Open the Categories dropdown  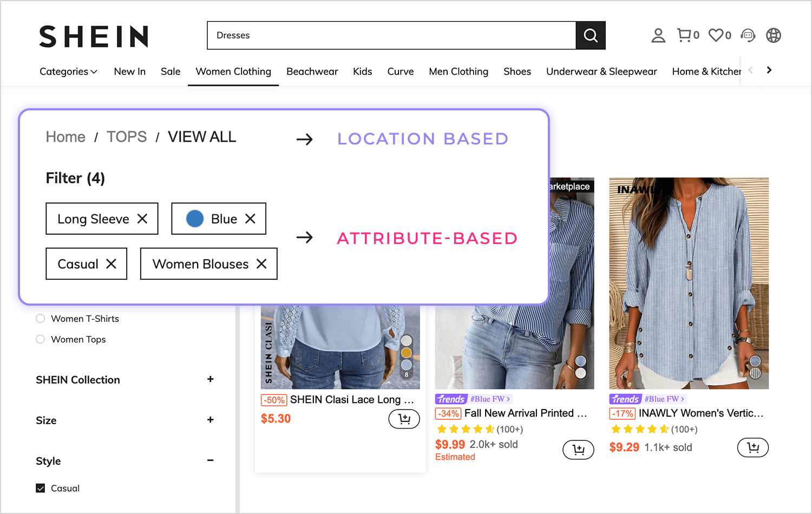(x=68, y=71)
